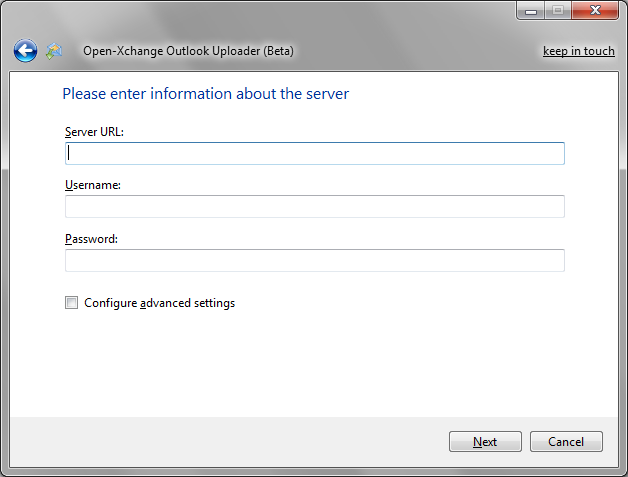628x477 pixels.
Task: Cancel the uploader wizard
Action: (x=566, y=442)
